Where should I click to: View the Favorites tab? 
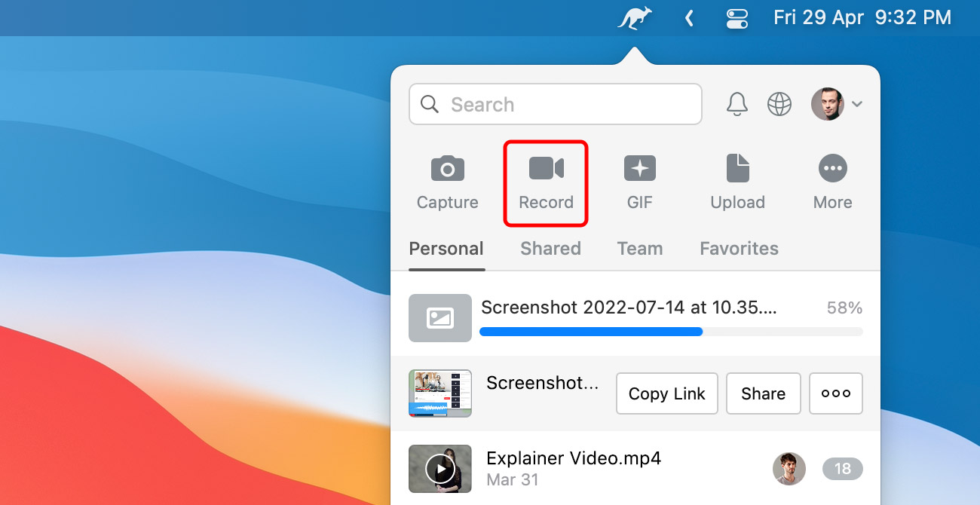click(x=739, y=248)
